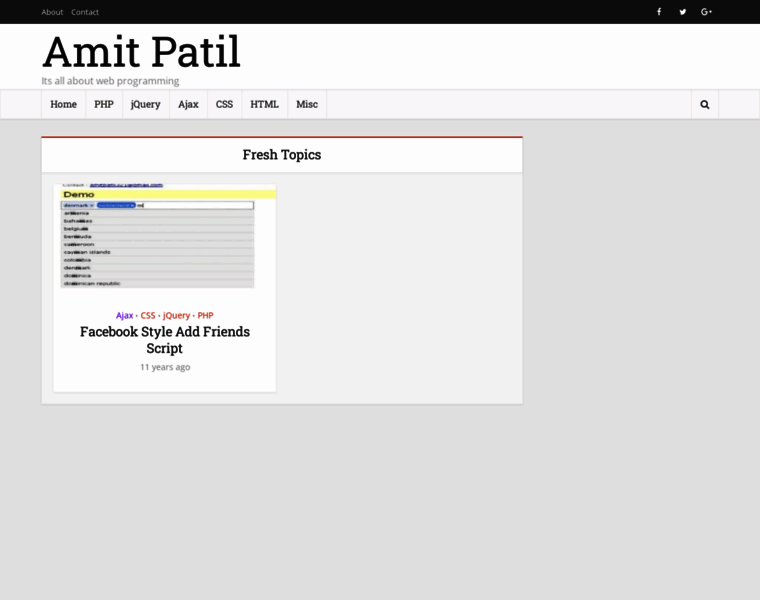760x600 pixels.
Task: Click the PHP category tag on post
Action: pos(206,316)
